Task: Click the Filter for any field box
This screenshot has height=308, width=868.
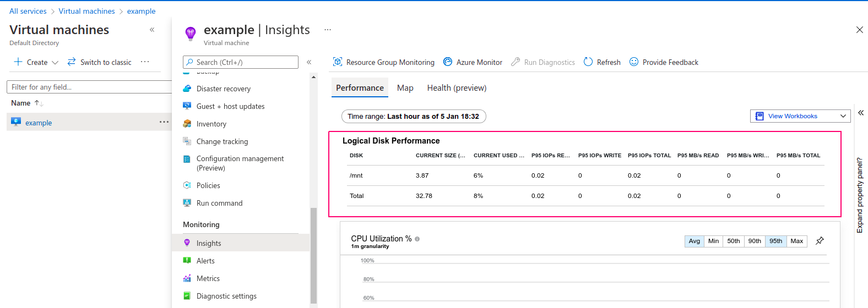Action: 89,87
